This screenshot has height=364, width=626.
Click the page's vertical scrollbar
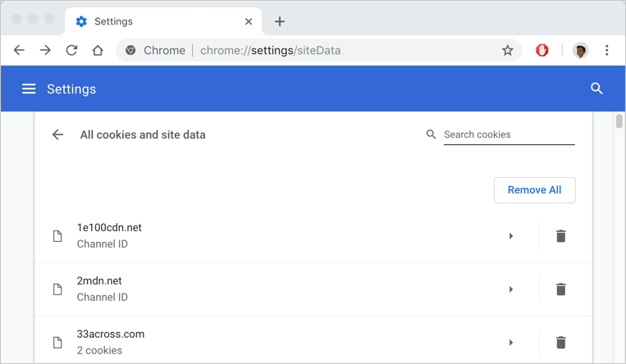(x=619, y=121)
